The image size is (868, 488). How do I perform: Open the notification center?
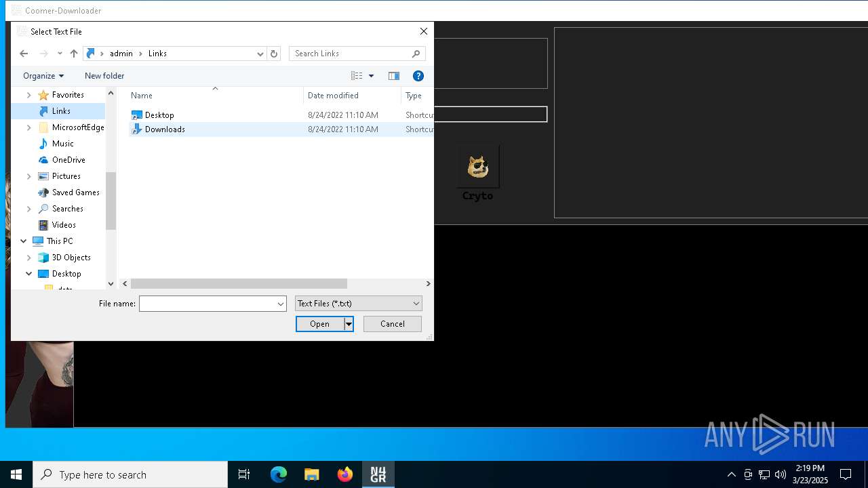(x=846, y=474)
